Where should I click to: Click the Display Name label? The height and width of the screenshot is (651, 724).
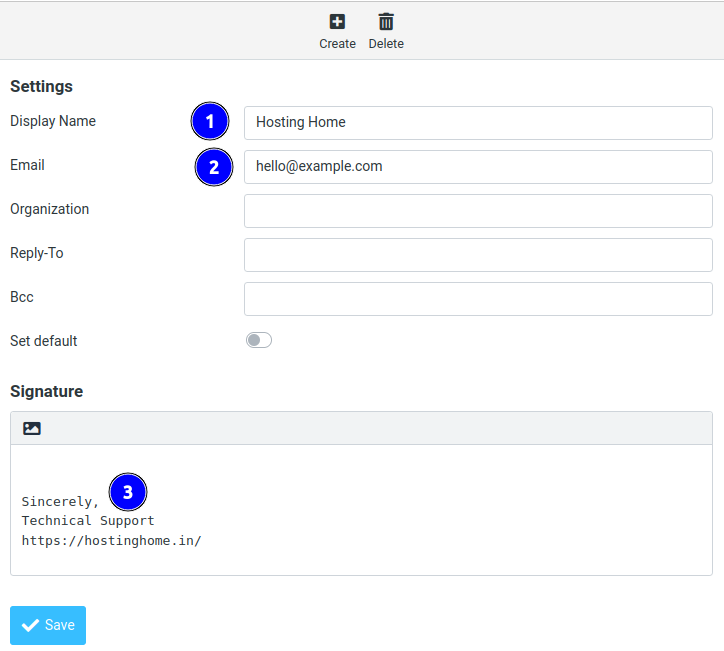53,121
